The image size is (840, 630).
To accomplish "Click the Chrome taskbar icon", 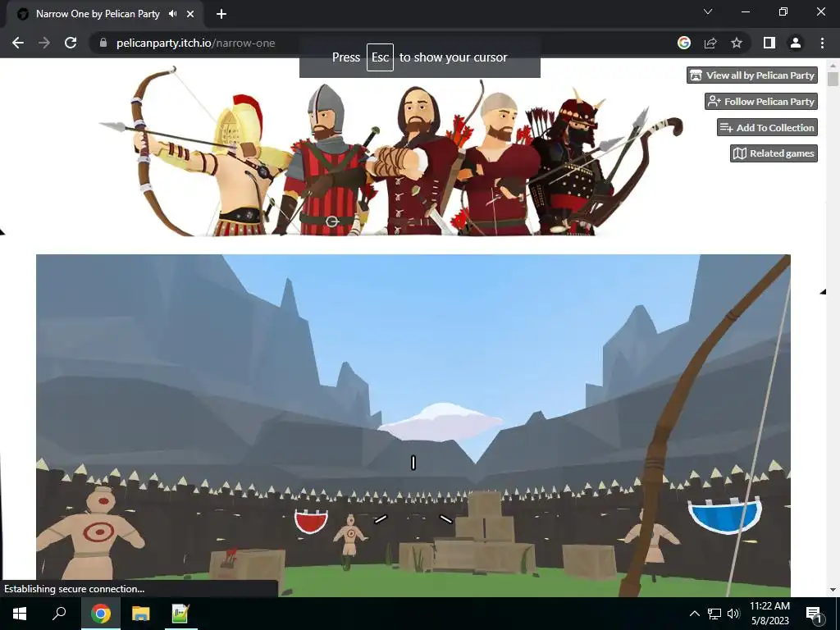I will click(x=101, y=614).
